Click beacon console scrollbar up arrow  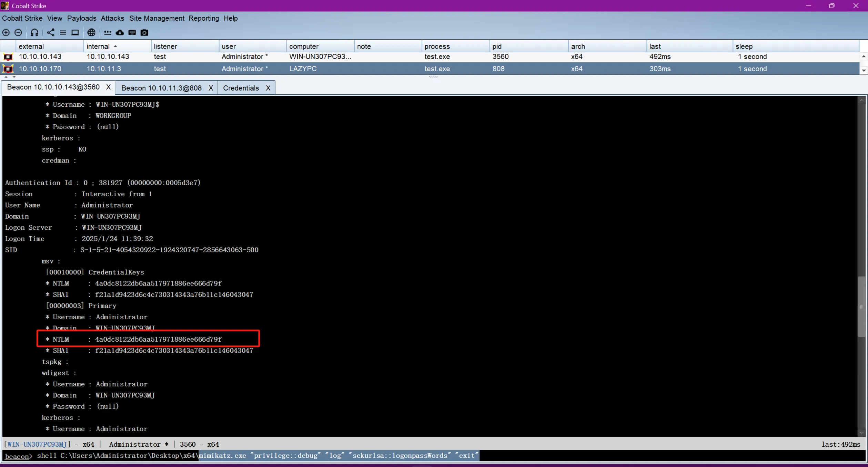(x=861, y=100)
